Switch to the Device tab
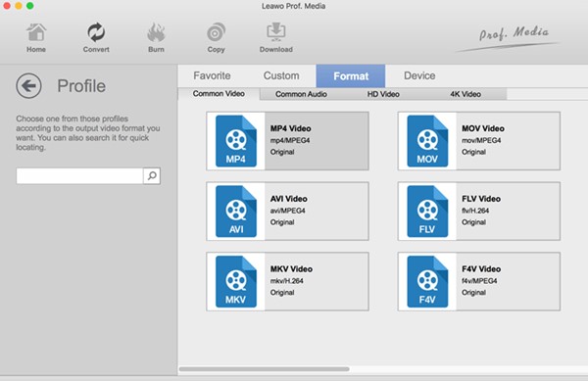The height and width of the screenshot is (381, 588). coord(419,75)
